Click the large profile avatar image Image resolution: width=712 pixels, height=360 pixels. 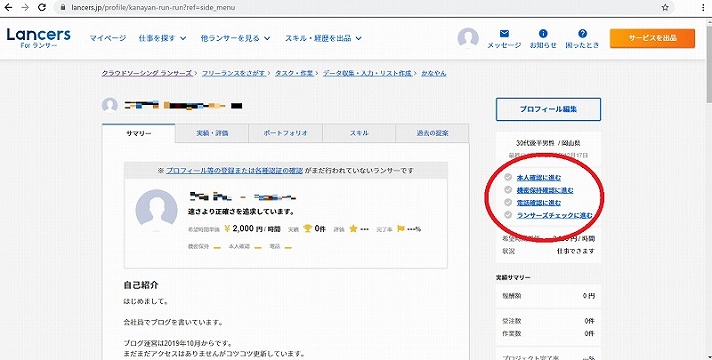click(156, 210)
